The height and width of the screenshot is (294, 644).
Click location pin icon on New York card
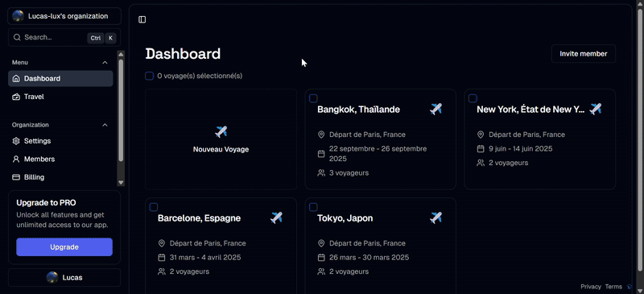pyautogui.click(x=481, y=135)
